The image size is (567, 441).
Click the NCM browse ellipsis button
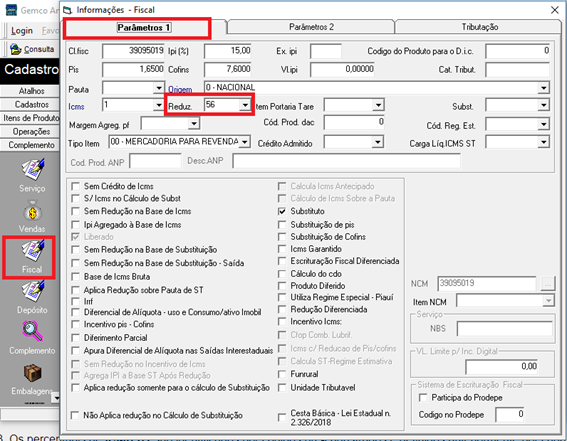coord(547,284)
